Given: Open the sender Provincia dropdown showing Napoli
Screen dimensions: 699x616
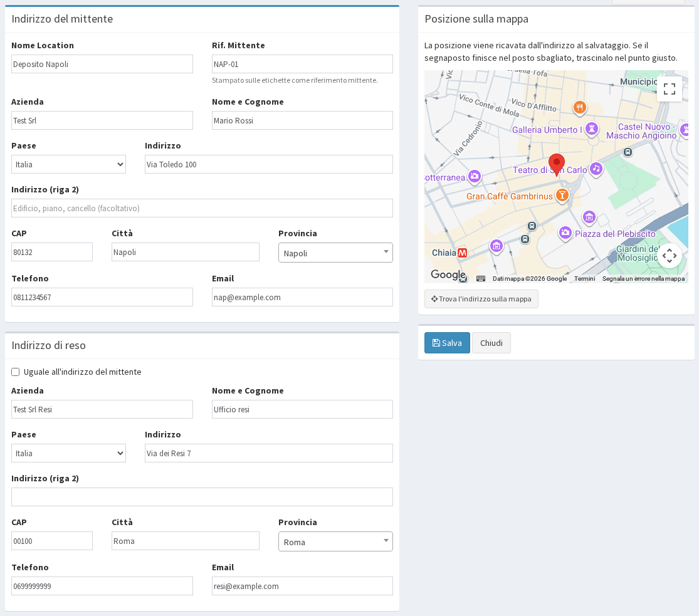Looking at the screenshot, I should [x=335, y=253].
